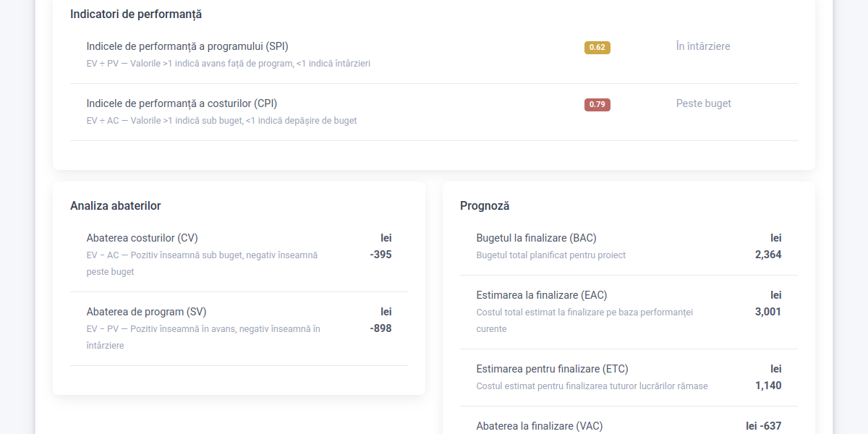
Task: Select the "În întârziere" status text
Action: click(702, 46)
